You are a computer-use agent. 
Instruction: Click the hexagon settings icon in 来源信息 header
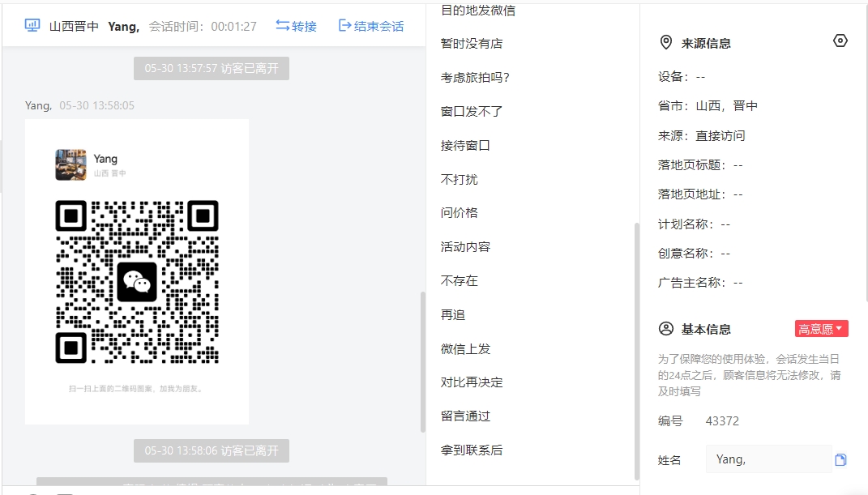point(840,41)
